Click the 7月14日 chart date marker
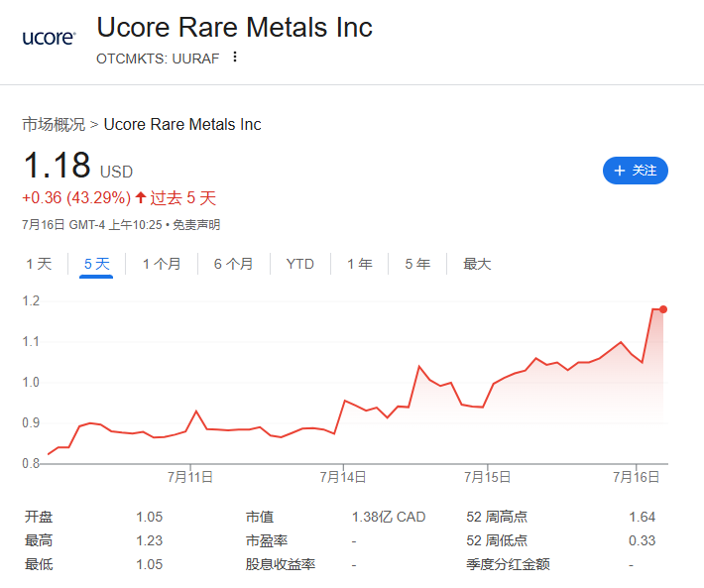The width and height of the screenshot is (704, 588). 343,477
